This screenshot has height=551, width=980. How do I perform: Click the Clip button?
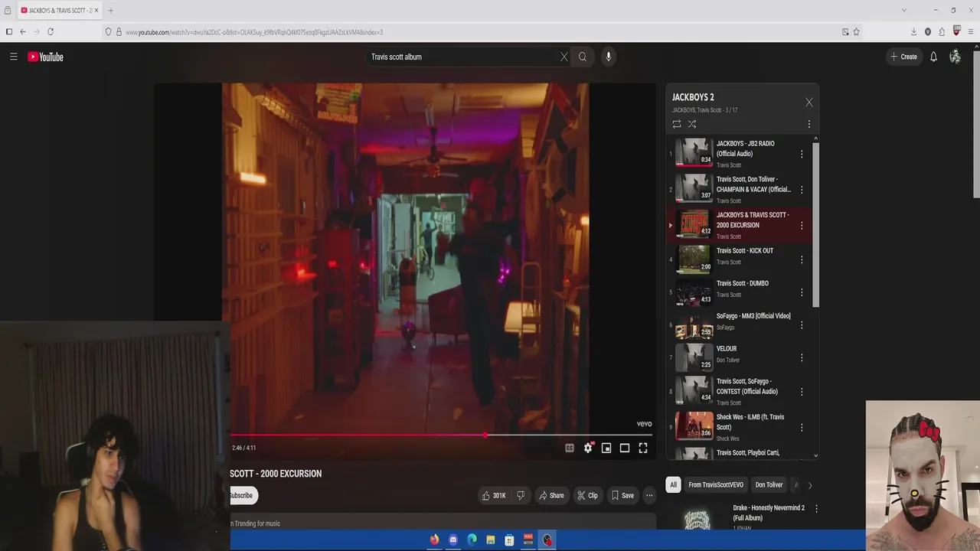[x=587, y=496]
